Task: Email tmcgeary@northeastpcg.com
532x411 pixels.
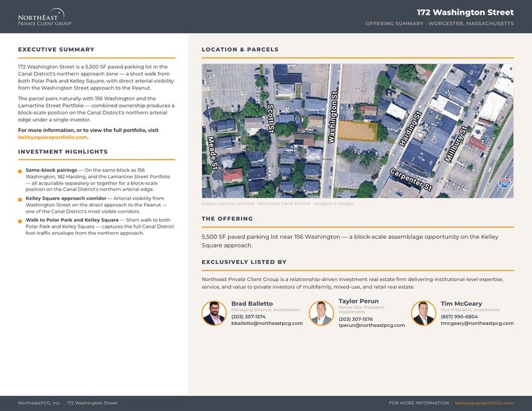Action: coord(477,323)
